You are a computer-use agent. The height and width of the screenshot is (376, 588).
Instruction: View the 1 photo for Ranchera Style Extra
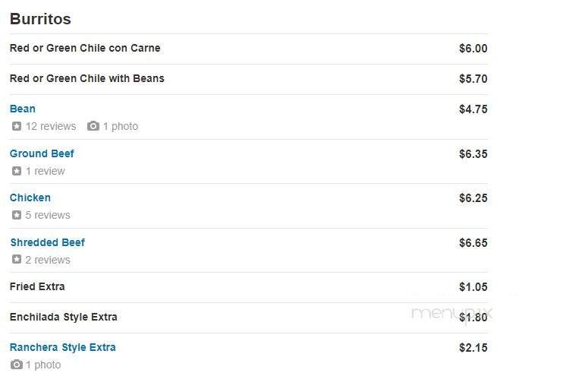coord(43,365)
